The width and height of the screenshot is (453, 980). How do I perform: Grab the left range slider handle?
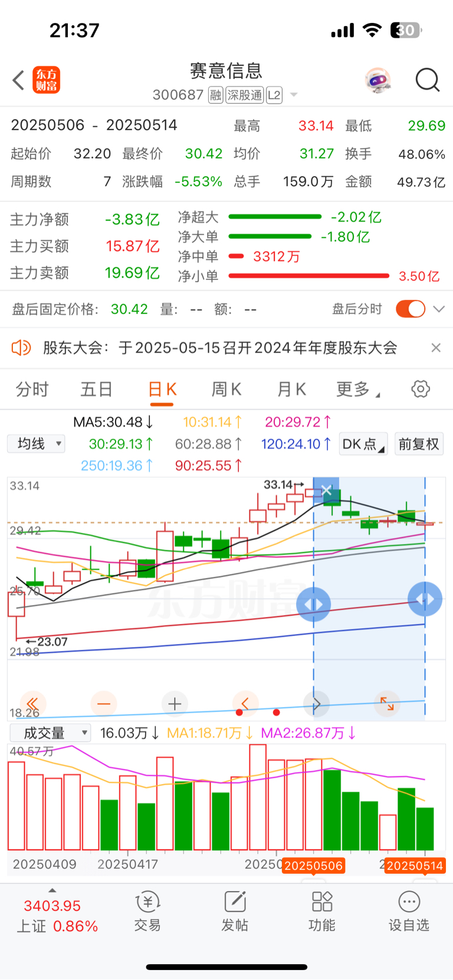[x=313, y=605]
